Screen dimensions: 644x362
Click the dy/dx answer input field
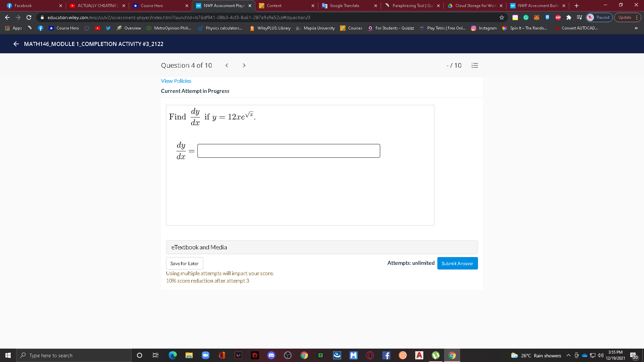(288, 151)
